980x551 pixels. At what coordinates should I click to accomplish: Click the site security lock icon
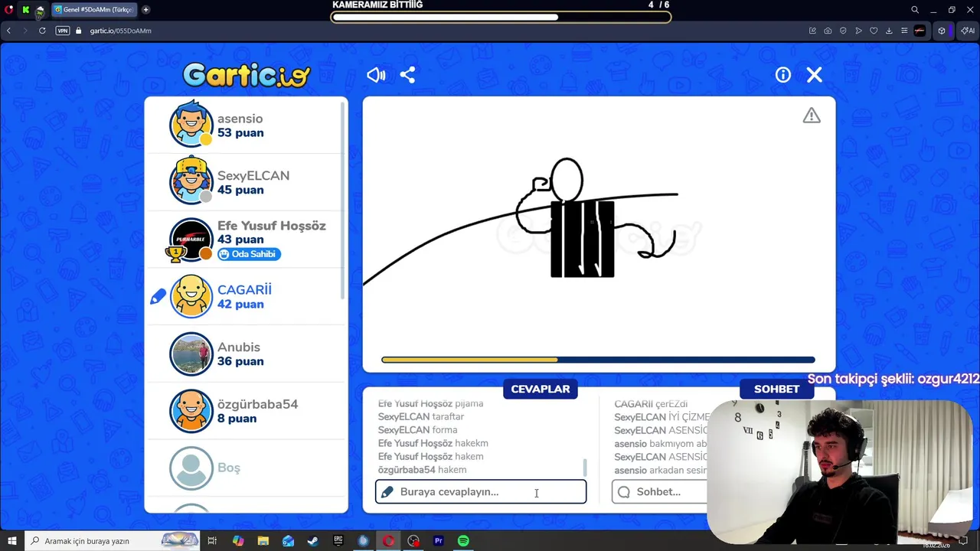(x=78, y=31)
